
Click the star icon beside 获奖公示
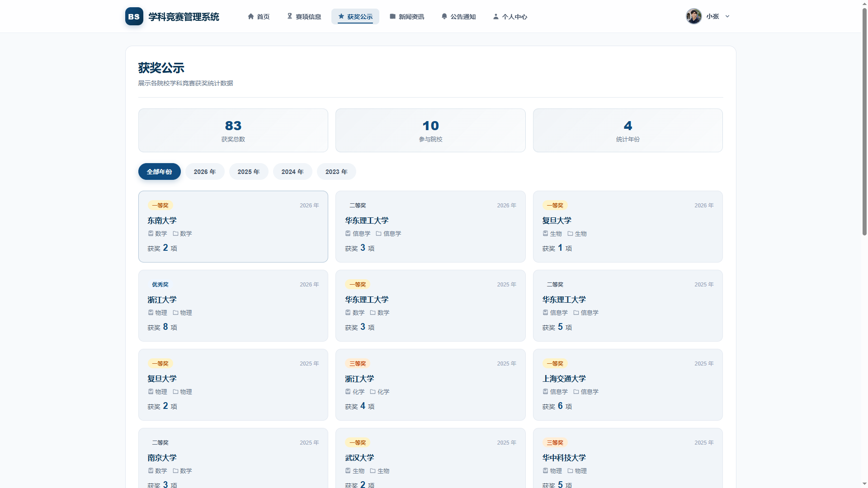(341, 16)
